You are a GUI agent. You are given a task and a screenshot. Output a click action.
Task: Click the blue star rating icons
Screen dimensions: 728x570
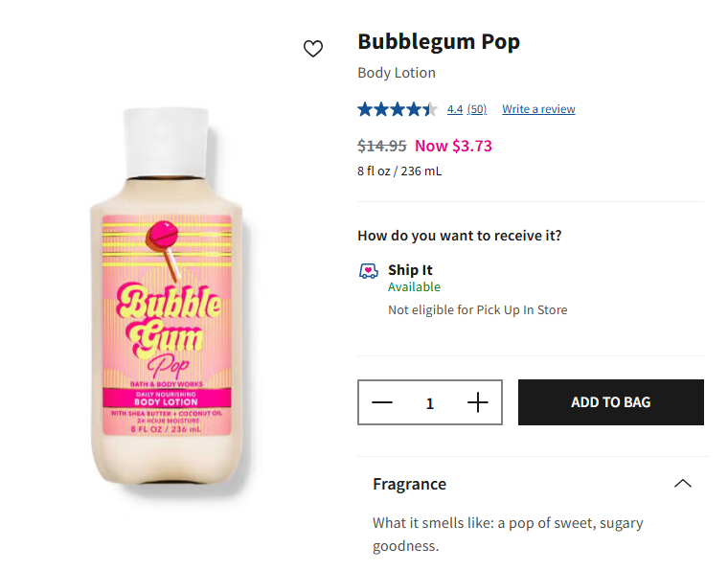[x=397, y=109]
